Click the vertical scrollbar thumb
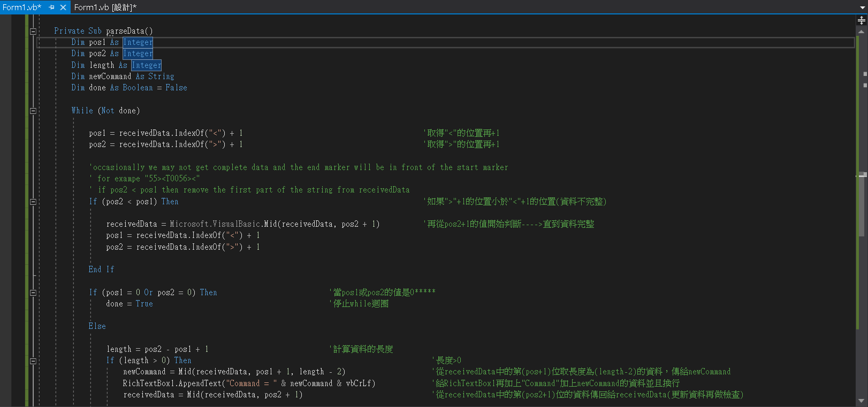Image resolution: width=868 pixels, height=407 pixels. 862,204
